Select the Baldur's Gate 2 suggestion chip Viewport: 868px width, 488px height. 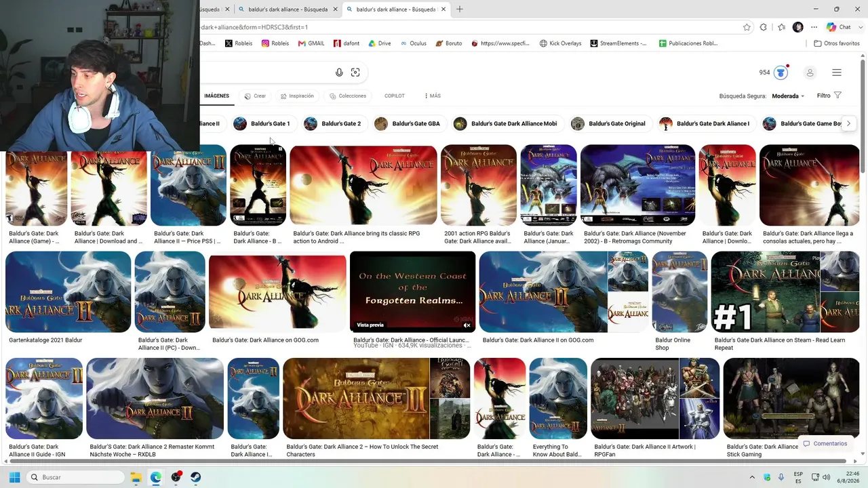[334, 123]
